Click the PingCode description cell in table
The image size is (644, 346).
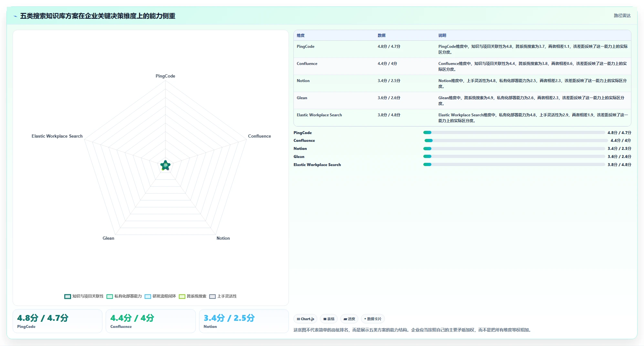pyautogui.click(x=533, y=49)
